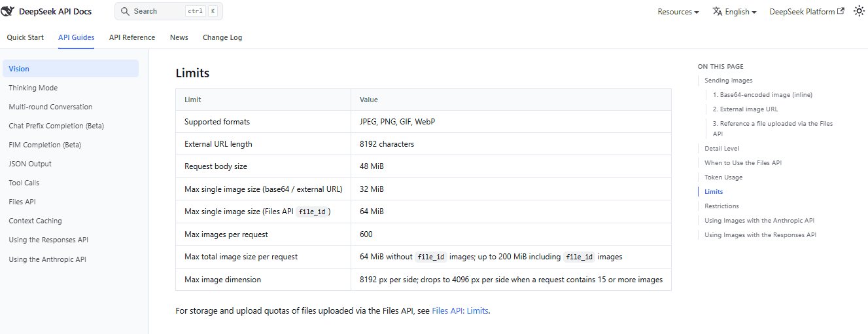868x334 pixels.
Task: Click the Supported formats table cell
Action: (263, 122)
